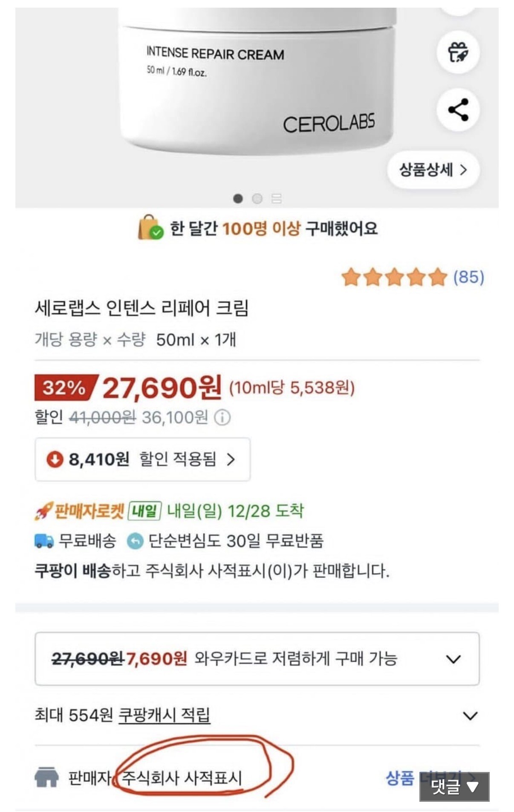Expand the 와우카드 price dropdown
The height and width of the screenshot is (812, 514).
pyautogui.click(x=453, y=659)
